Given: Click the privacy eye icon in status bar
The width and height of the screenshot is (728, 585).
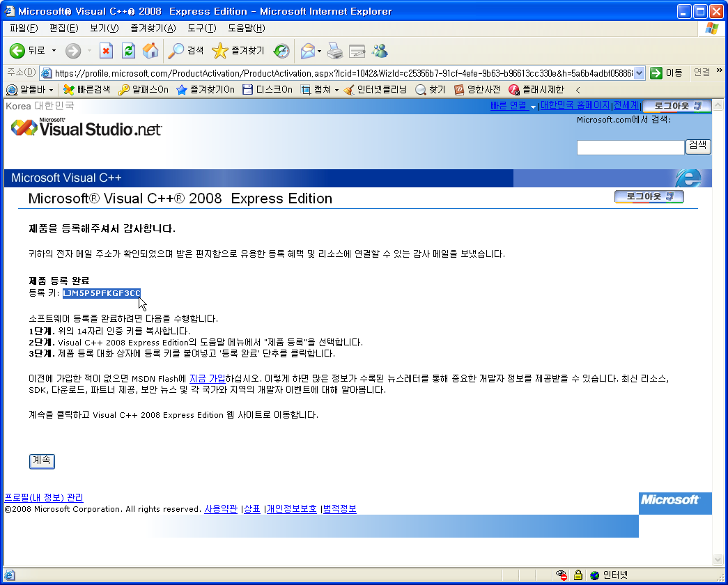Looking at the screenshot, I should 562,575.
